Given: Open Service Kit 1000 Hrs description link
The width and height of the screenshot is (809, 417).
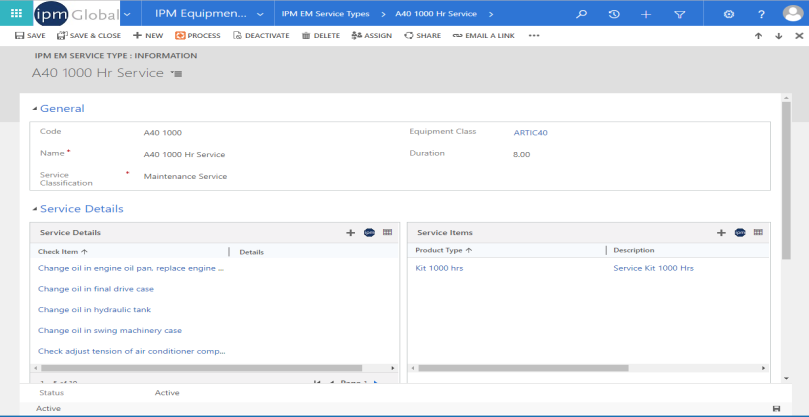Looking at the screenshot, I should pyautogui.click(x=654, y=268).
